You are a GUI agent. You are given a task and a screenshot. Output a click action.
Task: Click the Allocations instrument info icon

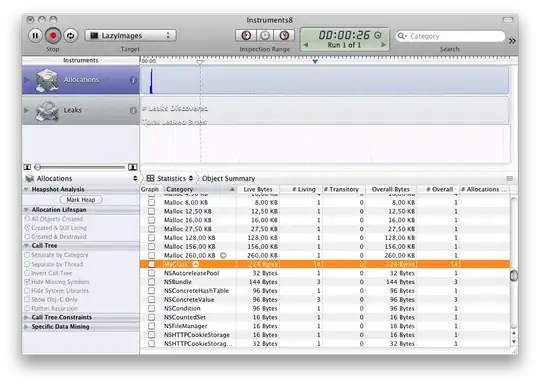(133, 80)
